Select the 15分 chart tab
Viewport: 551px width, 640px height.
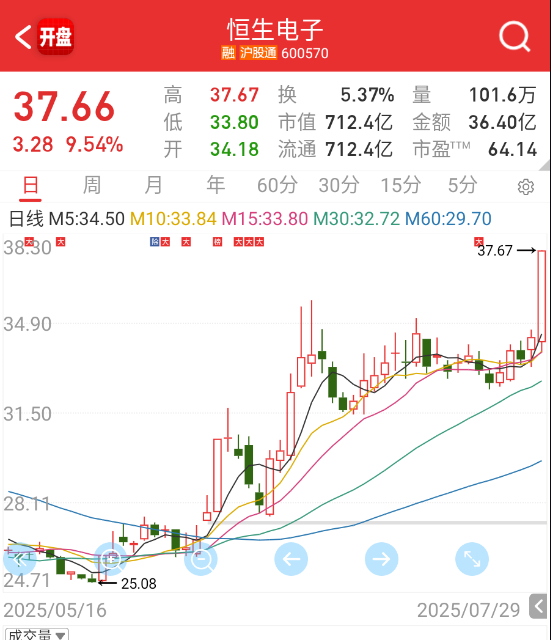400,185
